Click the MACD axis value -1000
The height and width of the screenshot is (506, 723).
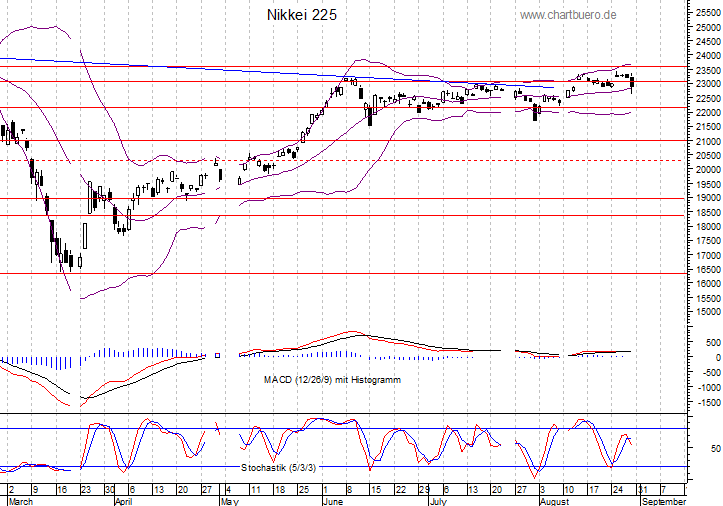tap(710, 388)
